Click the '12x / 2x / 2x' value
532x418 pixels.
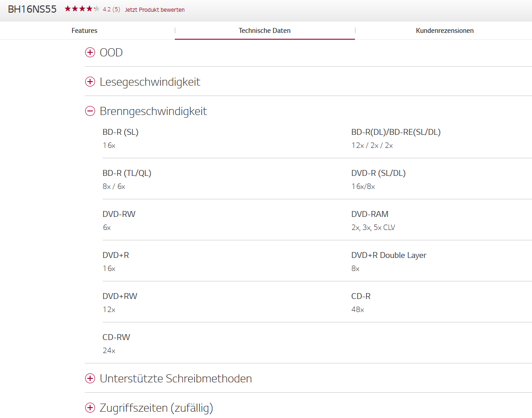372,145
